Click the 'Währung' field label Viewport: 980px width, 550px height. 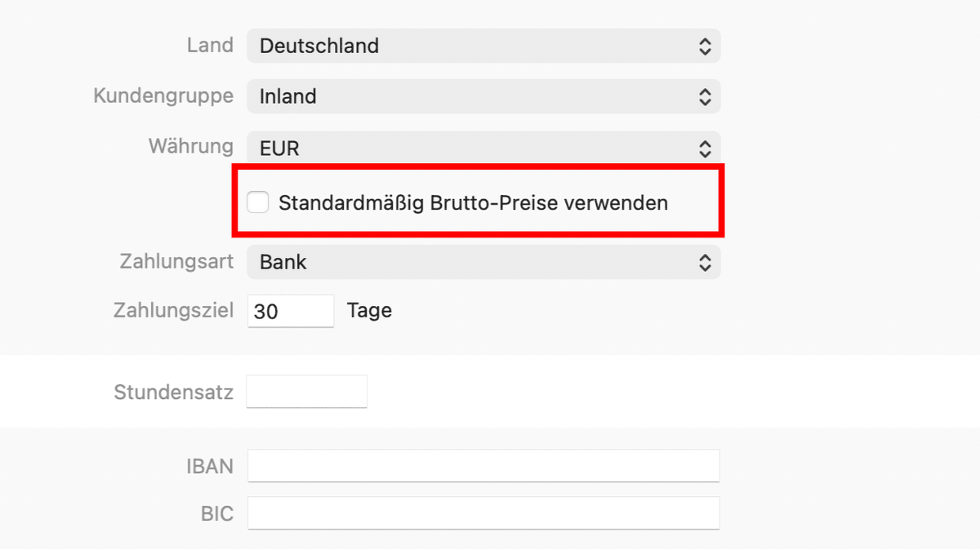pos(190,147)
